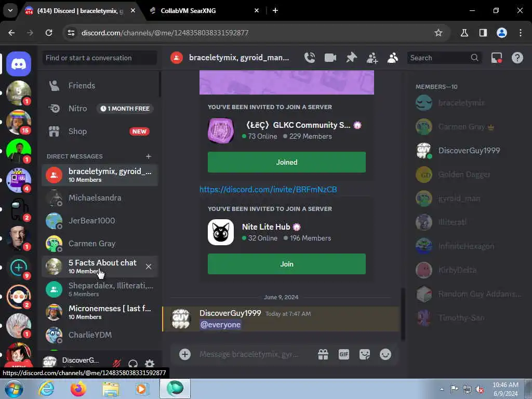The height and width of the screenshot is (399, 532).
Task: Click the Nite Lite Hub cat icon
Action: pyautogui.click(x=221, y=232)
